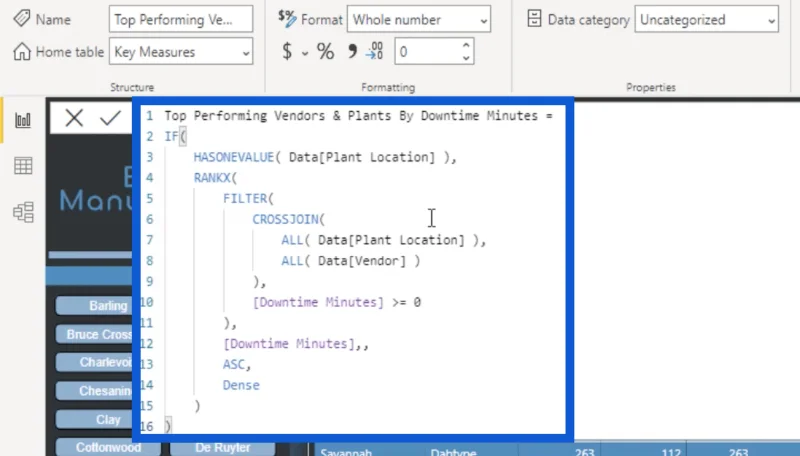Image resolution: width=800 pixels, height=456 pixels.
Task: Select Cottonwood slicer button
Action: tap(108, 447)
